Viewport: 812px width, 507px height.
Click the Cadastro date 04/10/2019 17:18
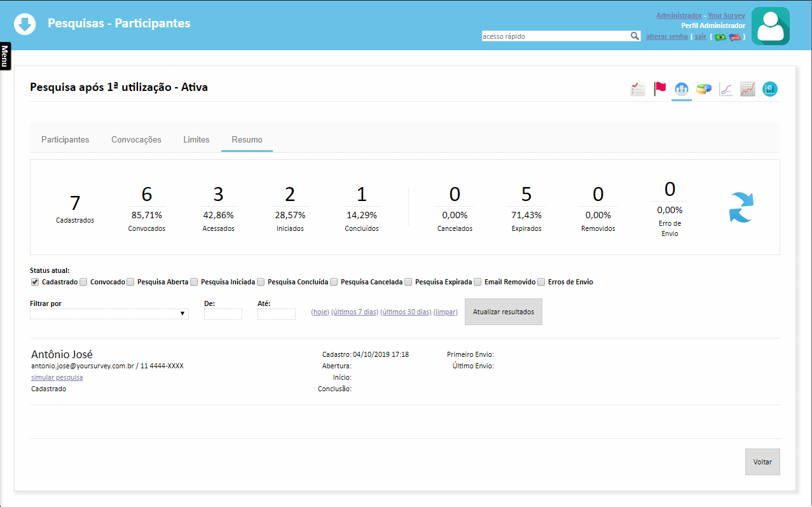(380, 354)
